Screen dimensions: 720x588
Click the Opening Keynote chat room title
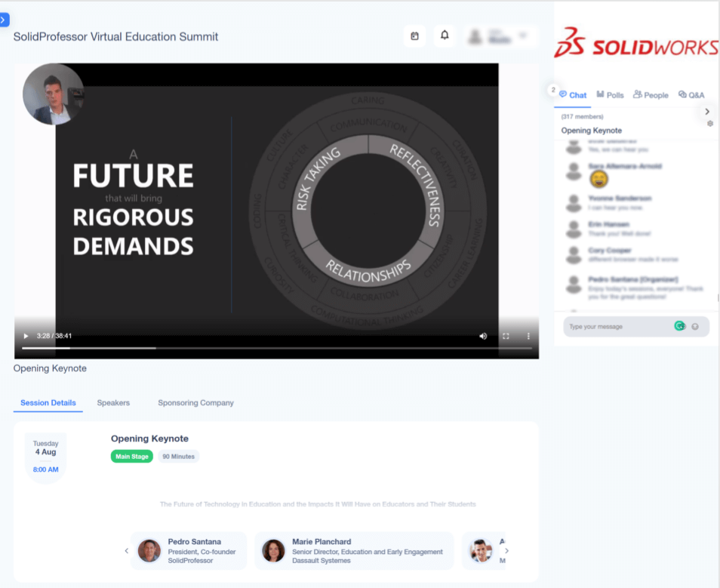[592, 131]
